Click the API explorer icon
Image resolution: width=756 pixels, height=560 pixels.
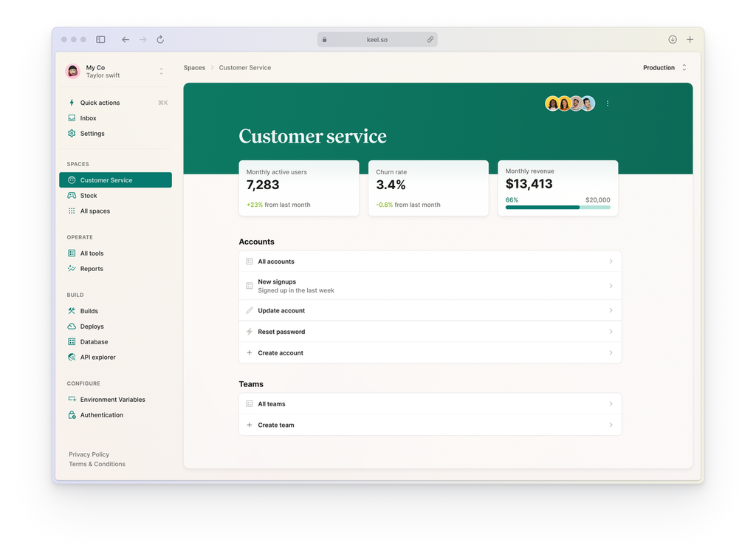pos(72,357)
